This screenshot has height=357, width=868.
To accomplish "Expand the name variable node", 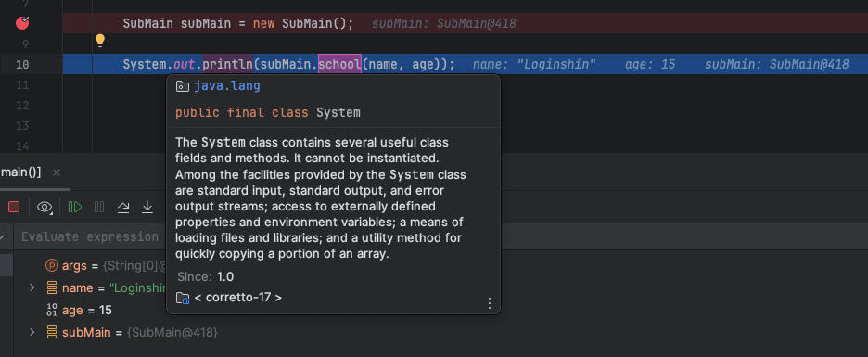I will (32, 287).
